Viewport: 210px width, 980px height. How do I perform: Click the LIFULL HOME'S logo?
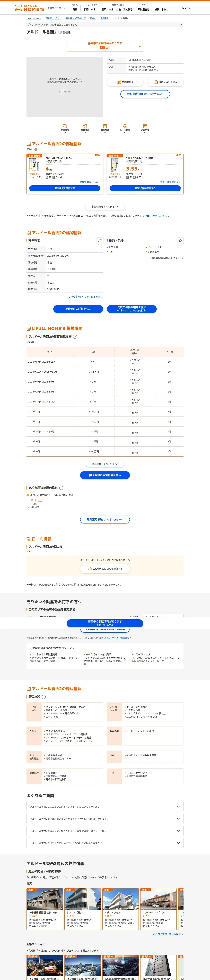point(29,8)
